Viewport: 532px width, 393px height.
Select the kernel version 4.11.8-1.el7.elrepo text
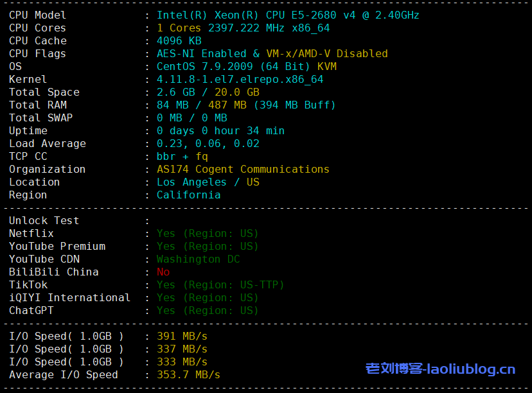(240, 79)
